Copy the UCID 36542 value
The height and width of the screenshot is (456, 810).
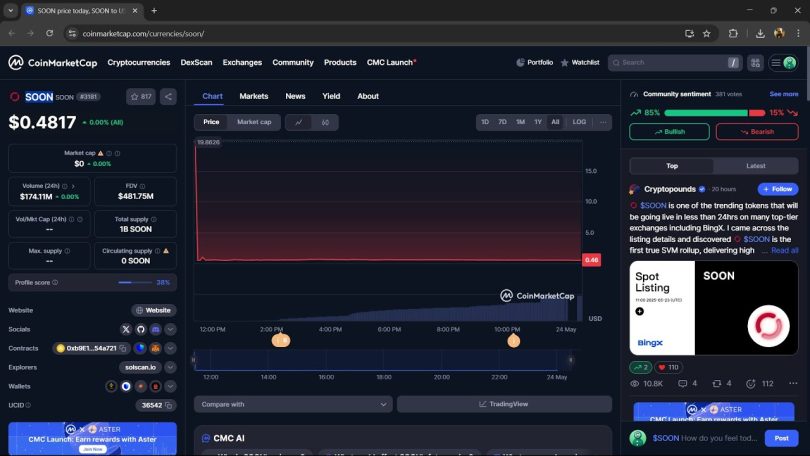(168, 405)
